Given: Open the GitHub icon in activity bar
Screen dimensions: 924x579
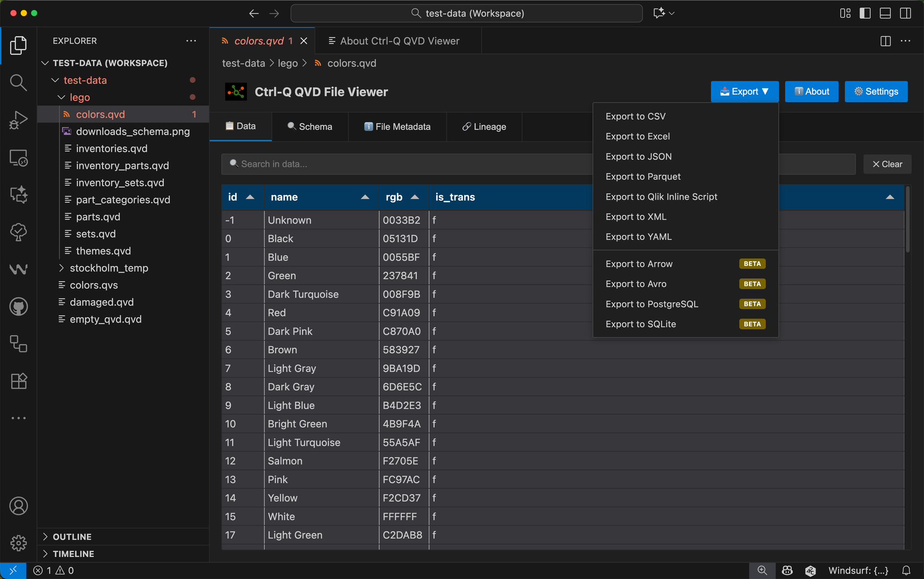Looking at the screenshot, I should [18, 307].
